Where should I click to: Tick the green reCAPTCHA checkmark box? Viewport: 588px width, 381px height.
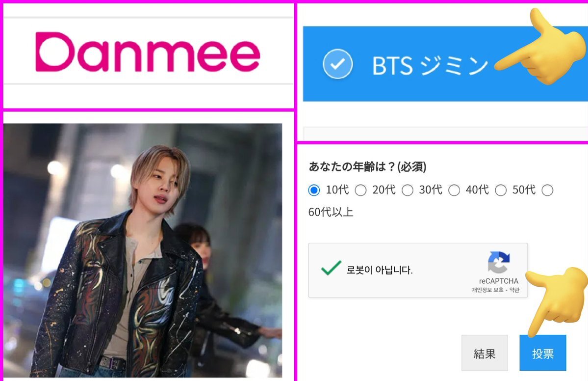tap(331, 269)
